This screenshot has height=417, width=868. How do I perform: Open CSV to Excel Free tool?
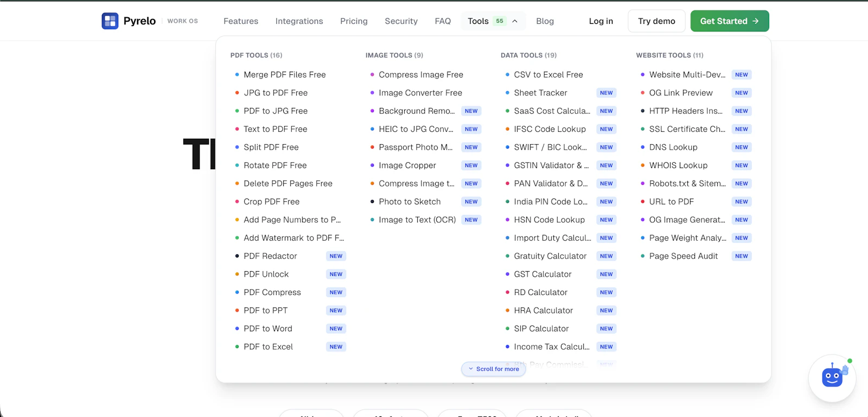[548, 75]
